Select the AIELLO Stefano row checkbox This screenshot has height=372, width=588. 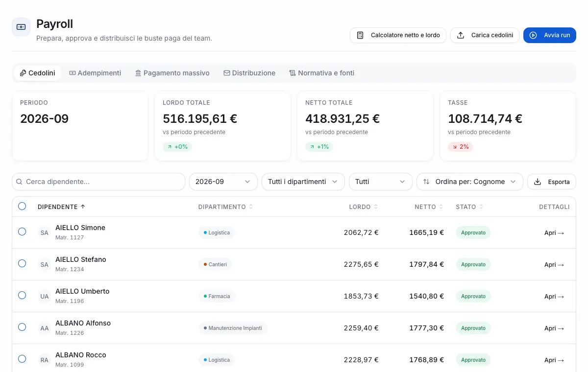[22, 263]
